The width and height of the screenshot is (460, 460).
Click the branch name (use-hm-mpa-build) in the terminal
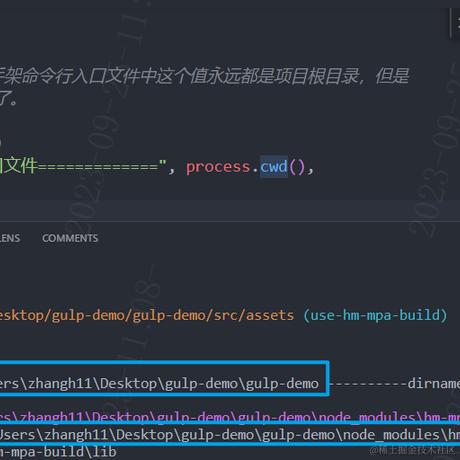point(375,315)
